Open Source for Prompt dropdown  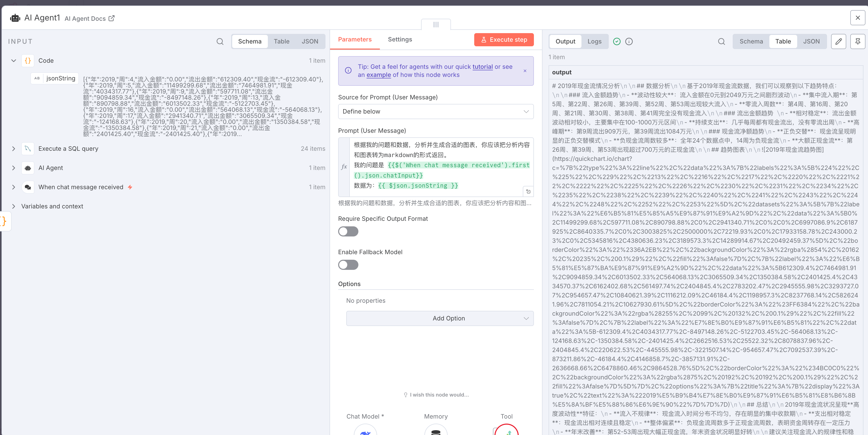point(435,112)
